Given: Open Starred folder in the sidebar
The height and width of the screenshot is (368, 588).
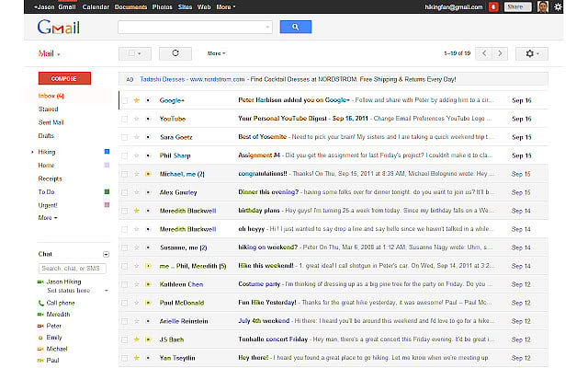Looking at the screenshot, I should click(48, 109).
